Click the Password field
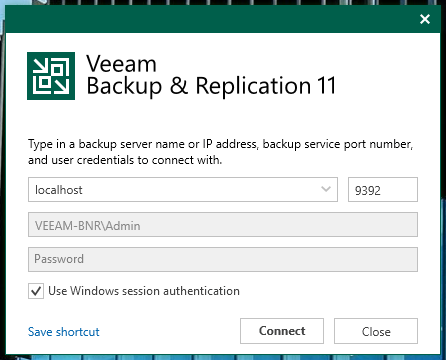 click(x=223, y=259)
